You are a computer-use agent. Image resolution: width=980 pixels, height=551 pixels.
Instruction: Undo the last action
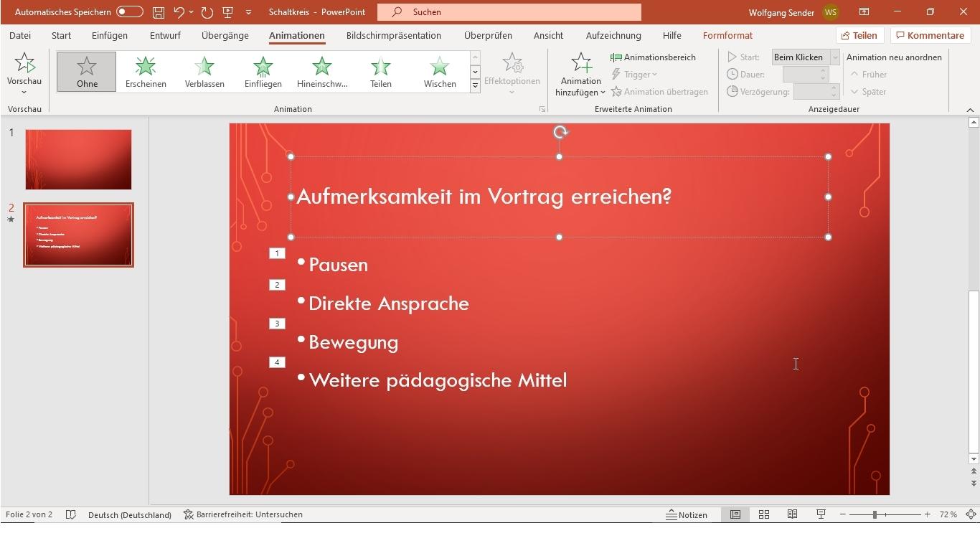click(x=179, y=12)
